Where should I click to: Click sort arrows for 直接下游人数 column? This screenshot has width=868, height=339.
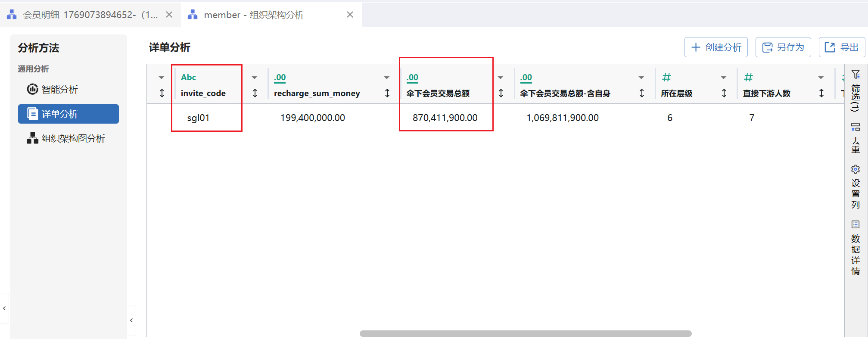pos(821,93)
